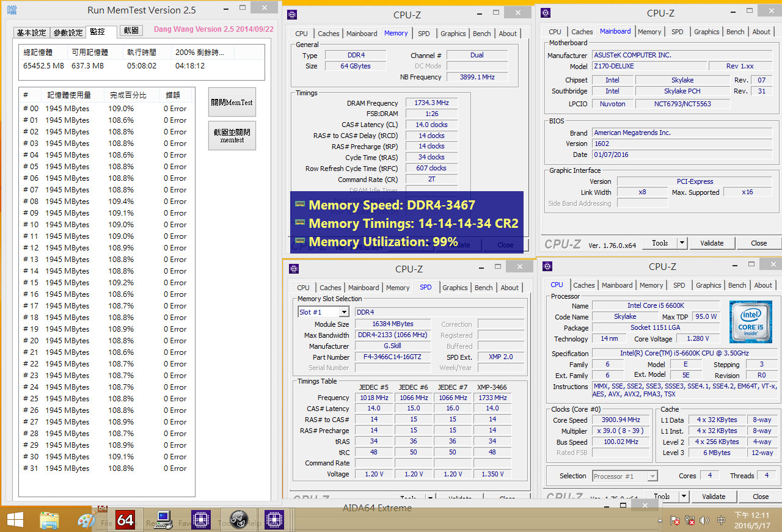This screenshot has height=532, width=782.
Task: Click the 關閉MemTest button
Action: coord(232,102)
